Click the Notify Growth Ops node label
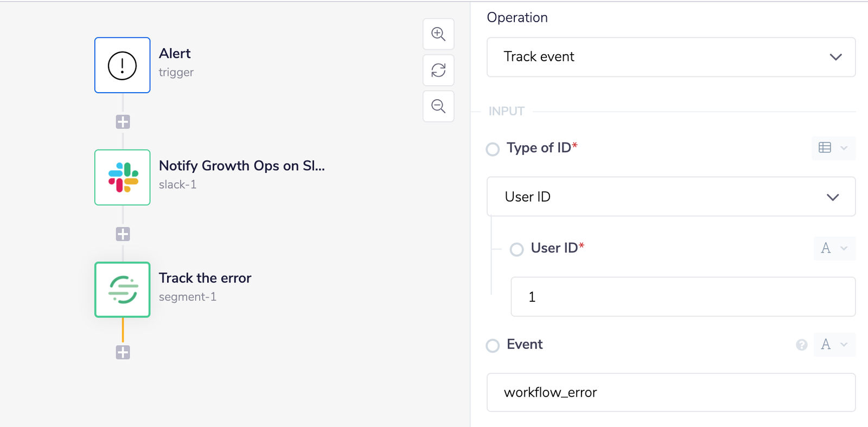Viewport: 868px width, 427px height. click(242, 166)
